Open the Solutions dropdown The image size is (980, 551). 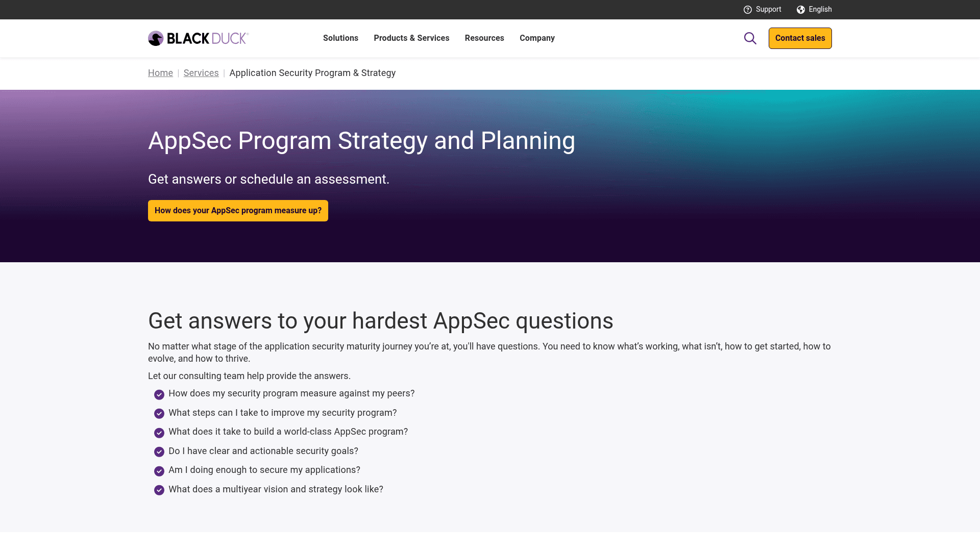[x=340, y=38]
